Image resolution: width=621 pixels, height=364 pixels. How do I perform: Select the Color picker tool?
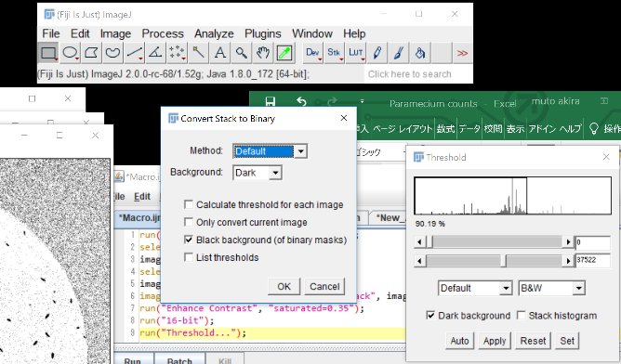click(284, 53)
